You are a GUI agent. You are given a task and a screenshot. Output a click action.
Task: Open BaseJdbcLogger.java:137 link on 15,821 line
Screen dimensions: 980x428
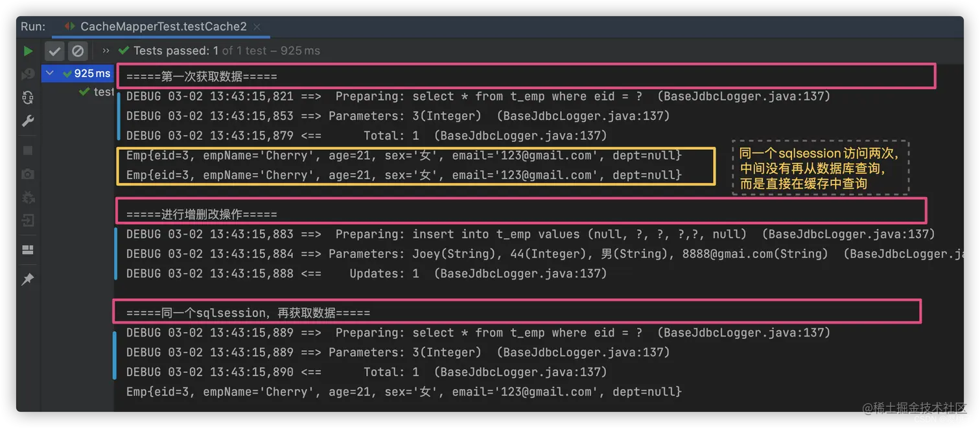coord(743,97)
